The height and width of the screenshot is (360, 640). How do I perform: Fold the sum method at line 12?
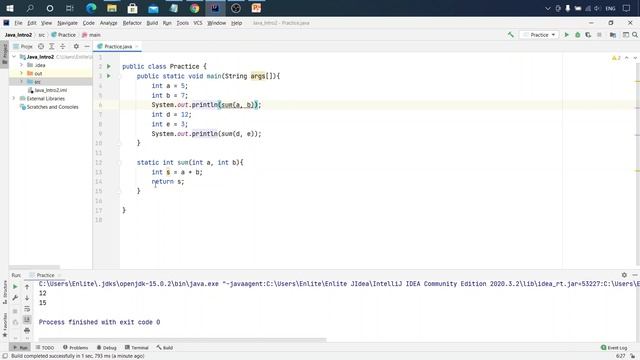click(120, 162)
